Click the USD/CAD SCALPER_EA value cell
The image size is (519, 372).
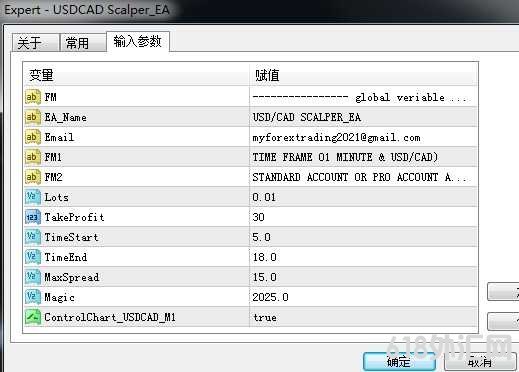[364, 117]
